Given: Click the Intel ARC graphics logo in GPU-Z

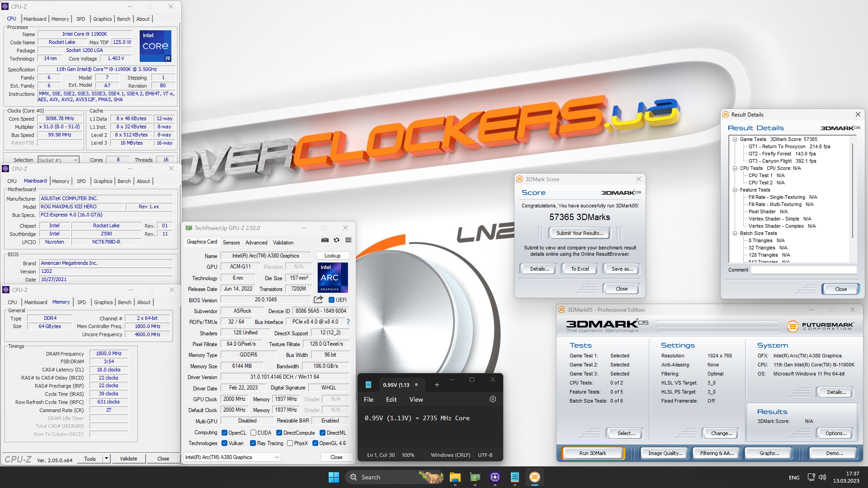Looking at the screenshot, I should coord(333,277).
